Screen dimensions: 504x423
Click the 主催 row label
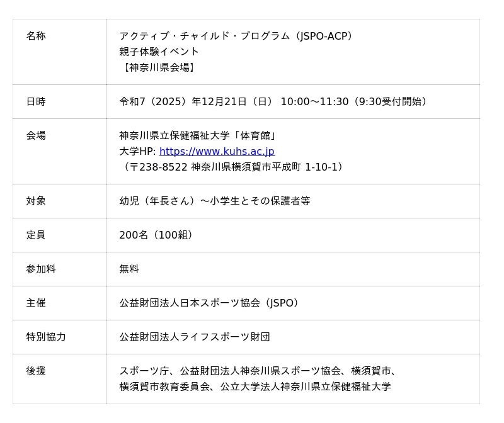click(36, 303)
